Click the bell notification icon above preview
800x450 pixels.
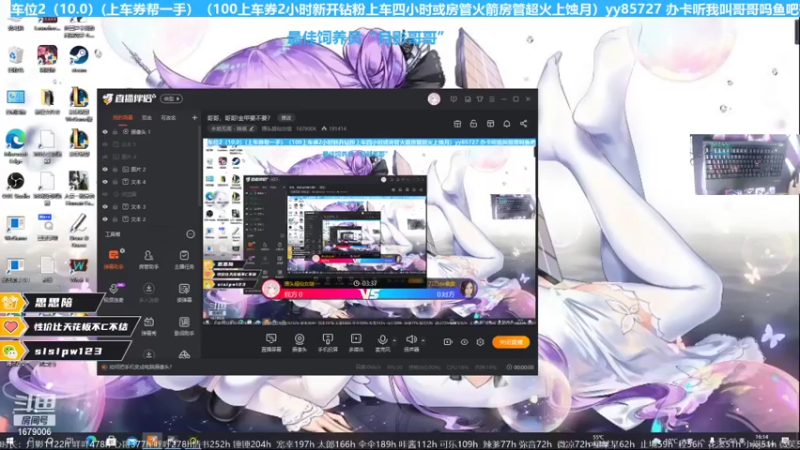pos(507,123)
